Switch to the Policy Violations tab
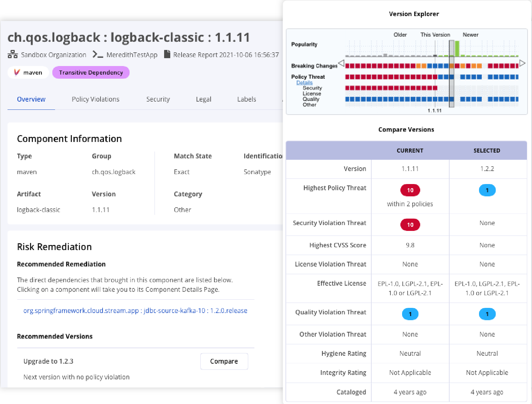 click(95, 99)
